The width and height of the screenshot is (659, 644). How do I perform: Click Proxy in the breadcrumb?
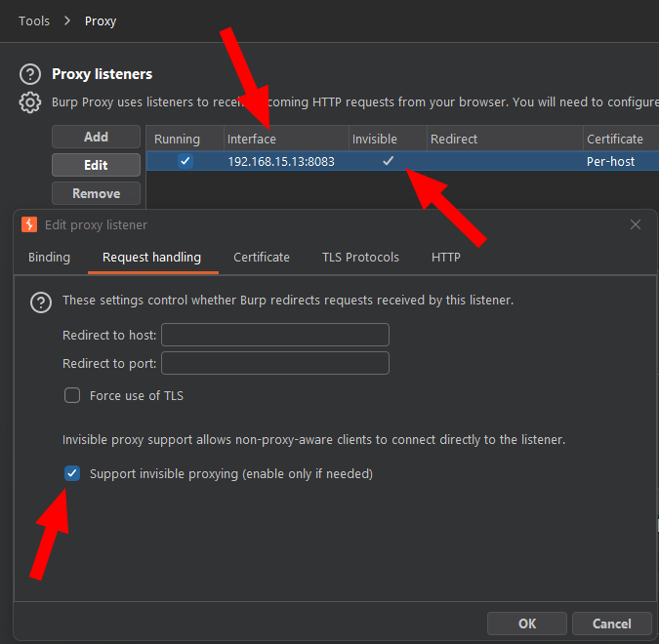101,21
